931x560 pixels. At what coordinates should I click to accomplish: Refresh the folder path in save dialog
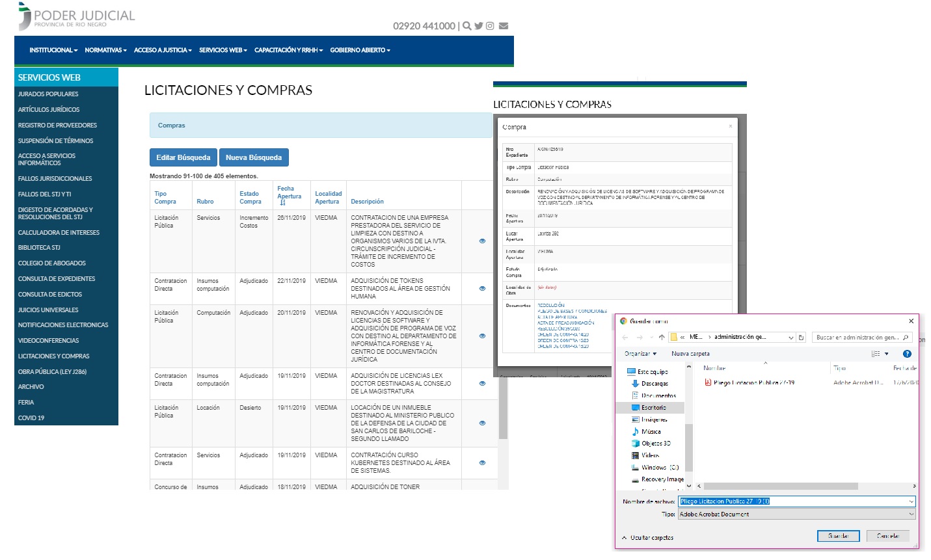(802, 338)
